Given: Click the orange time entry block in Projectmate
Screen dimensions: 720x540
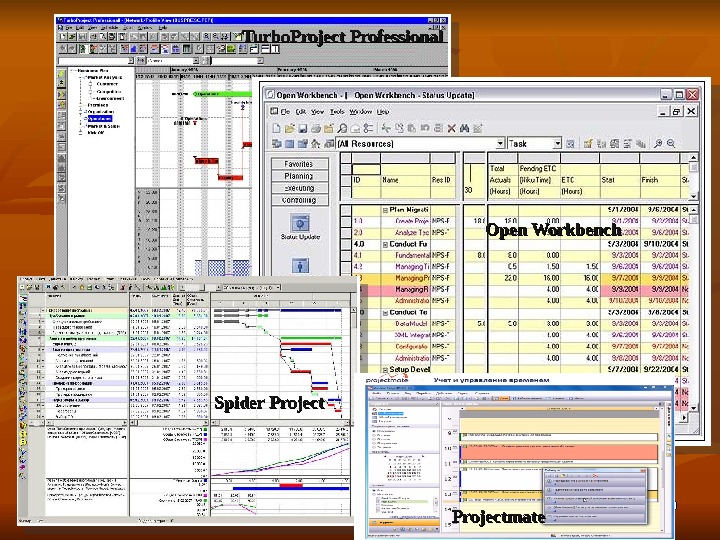Looking at the screenshot, I should (559, 451).
